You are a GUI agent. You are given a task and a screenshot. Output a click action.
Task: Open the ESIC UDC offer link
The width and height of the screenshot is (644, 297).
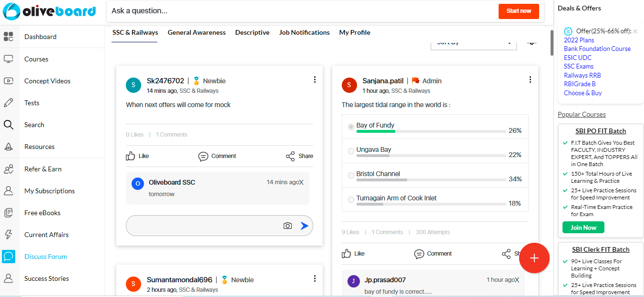pyautogui.click(x=578, y=58)
